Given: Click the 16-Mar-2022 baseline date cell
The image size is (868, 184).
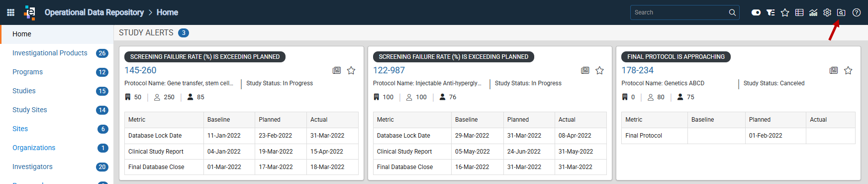Looking at the screenshot, I should (x=478, y=167).
